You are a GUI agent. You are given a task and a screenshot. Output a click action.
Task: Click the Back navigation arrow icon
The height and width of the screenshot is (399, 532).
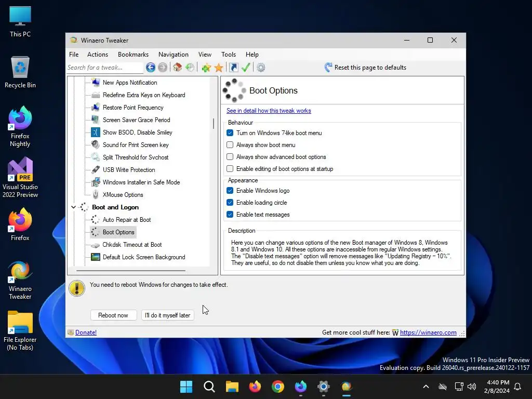click(x=151, y=68)
